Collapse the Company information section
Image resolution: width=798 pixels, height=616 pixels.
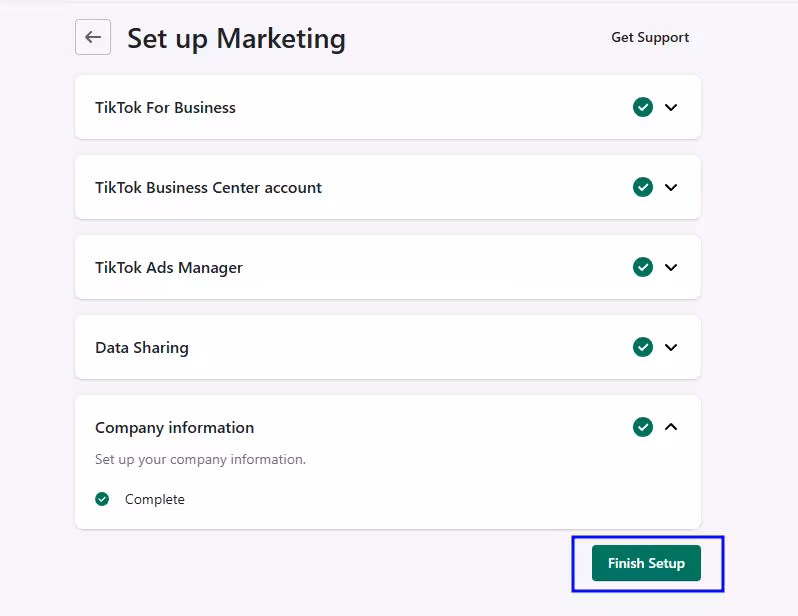671,427
